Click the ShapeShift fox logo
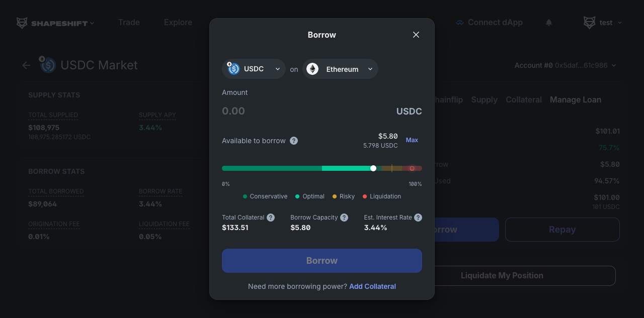Screen dimensions: 644x318 tap(21, 23)
